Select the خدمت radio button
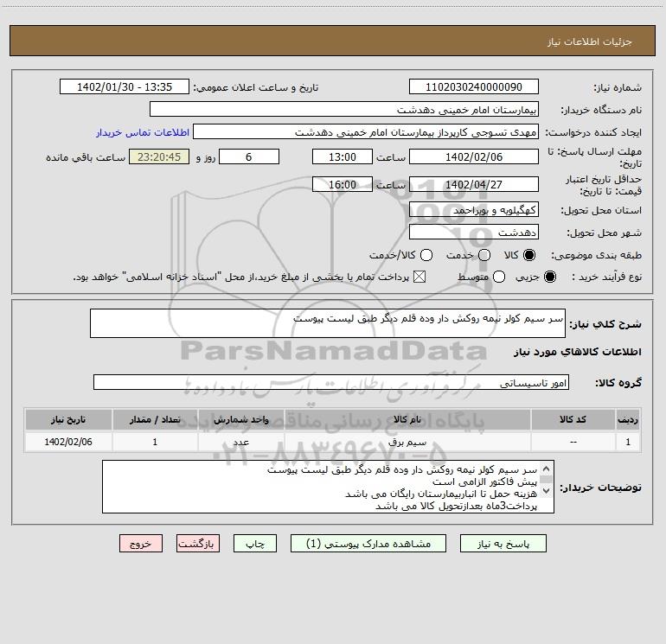 [x=484, y=255]
